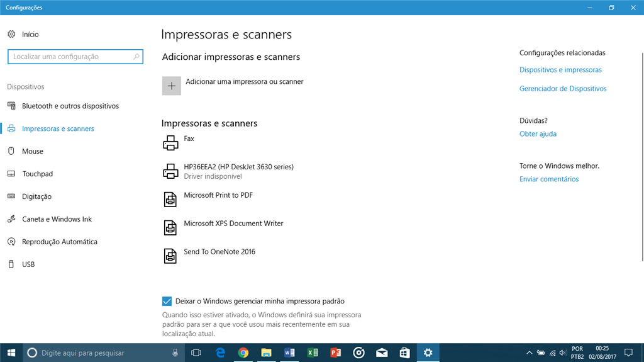
Task: Click the Obter ajuda link
Action: point(538,133)
